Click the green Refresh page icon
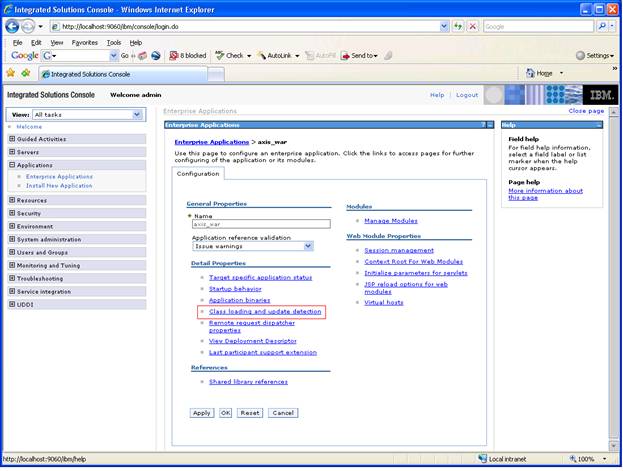Screen dimensions: 623x471 click(458, 27)
